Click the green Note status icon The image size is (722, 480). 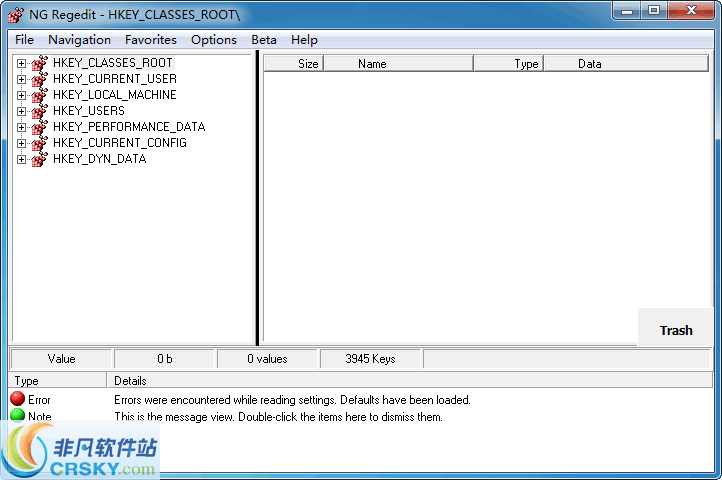17,415
